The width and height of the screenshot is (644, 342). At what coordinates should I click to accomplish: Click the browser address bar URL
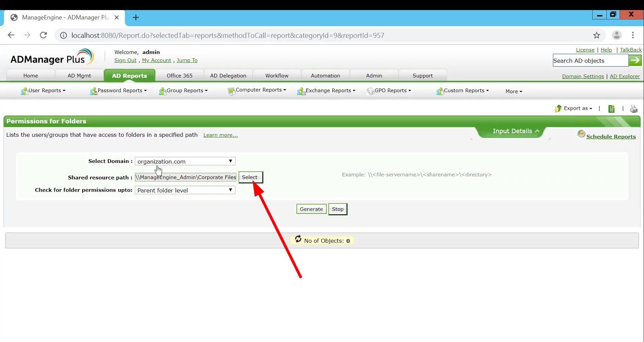[228, 36]
